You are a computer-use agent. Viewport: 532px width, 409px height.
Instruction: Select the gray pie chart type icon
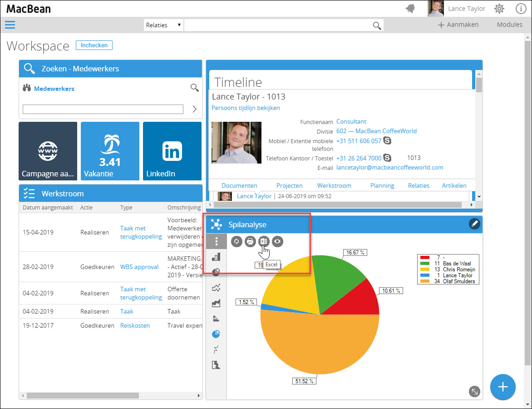point(216,272)
